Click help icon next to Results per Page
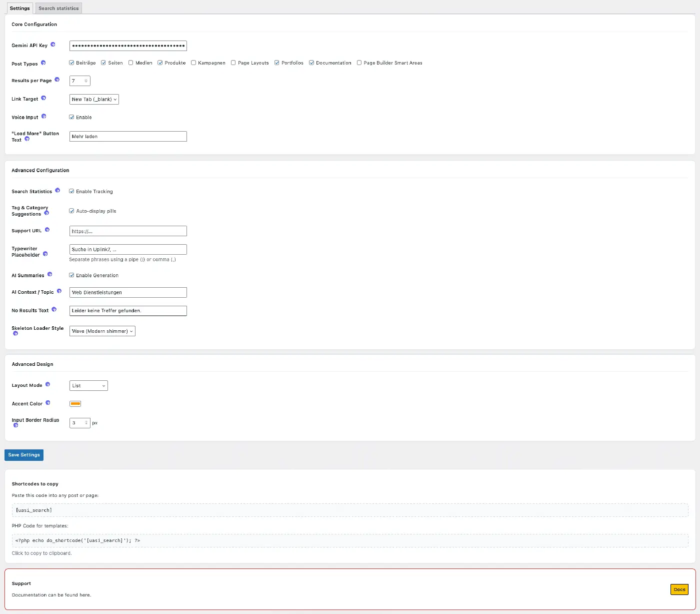Viewport: 700px width, 614px height. [57, 80]
